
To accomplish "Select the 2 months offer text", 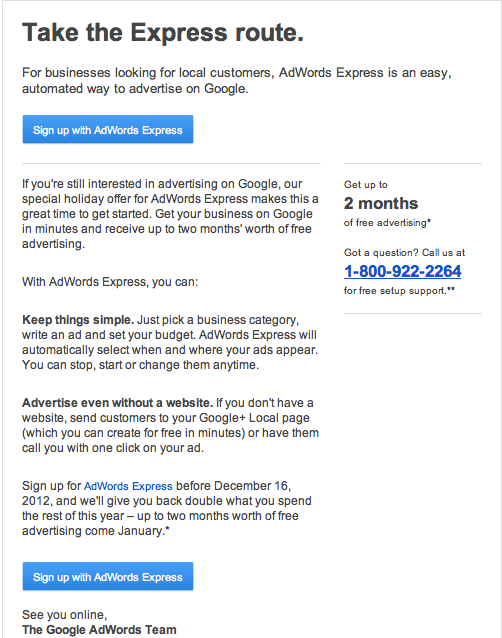I will (381, 203).
